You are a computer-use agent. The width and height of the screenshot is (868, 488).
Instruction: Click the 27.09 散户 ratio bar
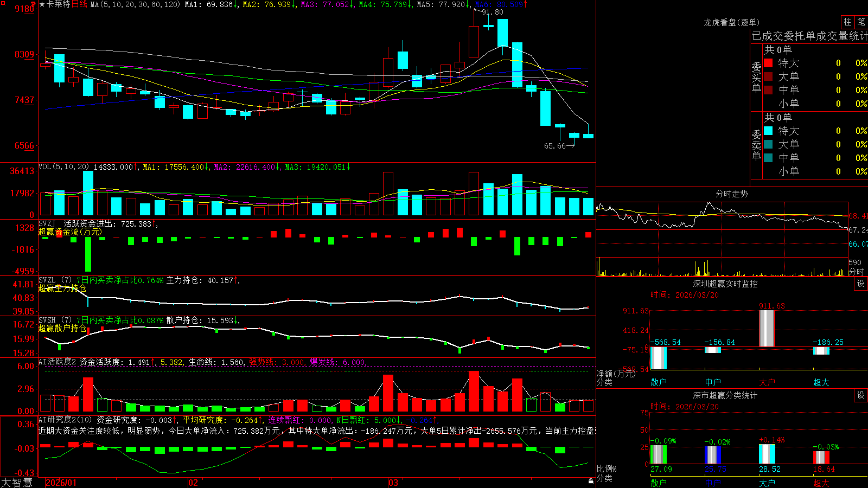tap(659, 454)
